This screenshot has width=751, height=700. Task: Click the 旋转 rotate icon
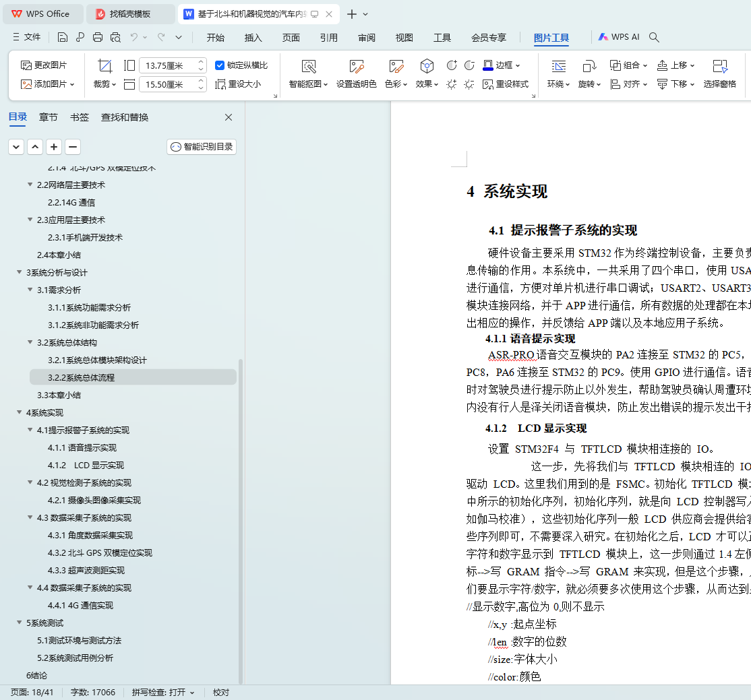point(589,67)
